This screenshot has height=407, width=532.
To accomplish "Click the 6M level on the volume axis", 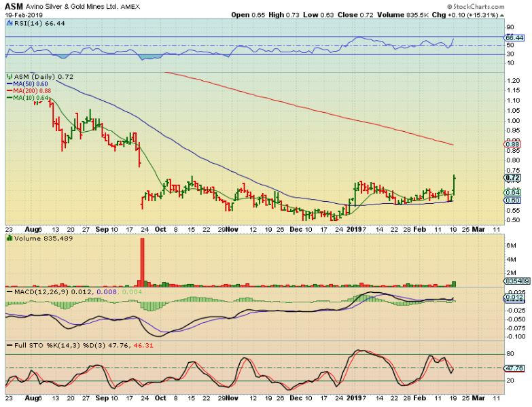I will 512,245.
